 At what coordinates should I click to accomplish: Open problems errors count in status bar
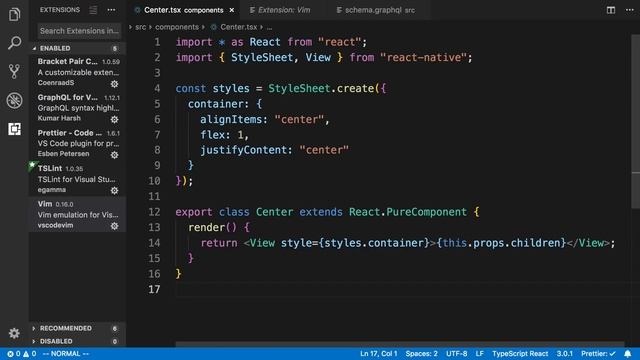[x=14, y=354]
